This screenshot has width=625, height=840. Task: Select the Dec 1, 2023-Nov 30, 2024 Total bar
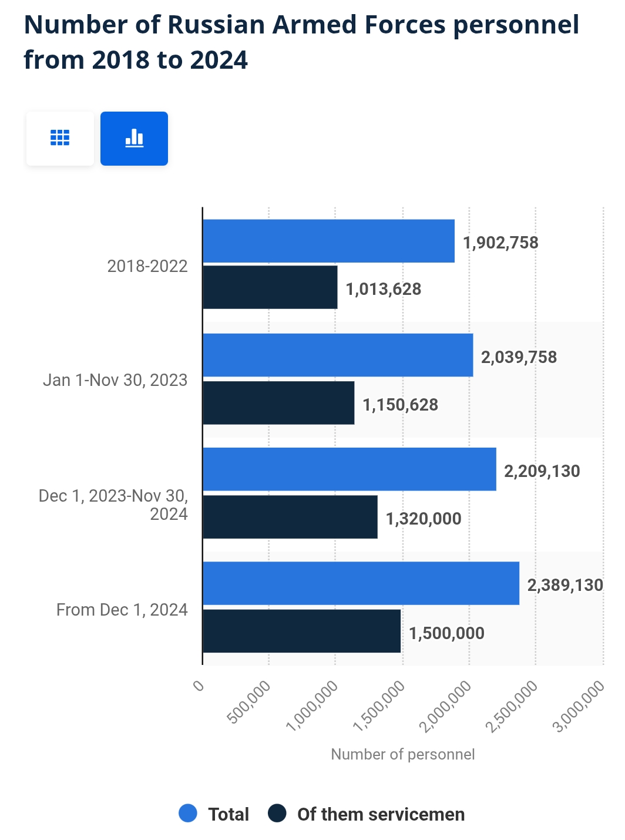pos(350,469)
